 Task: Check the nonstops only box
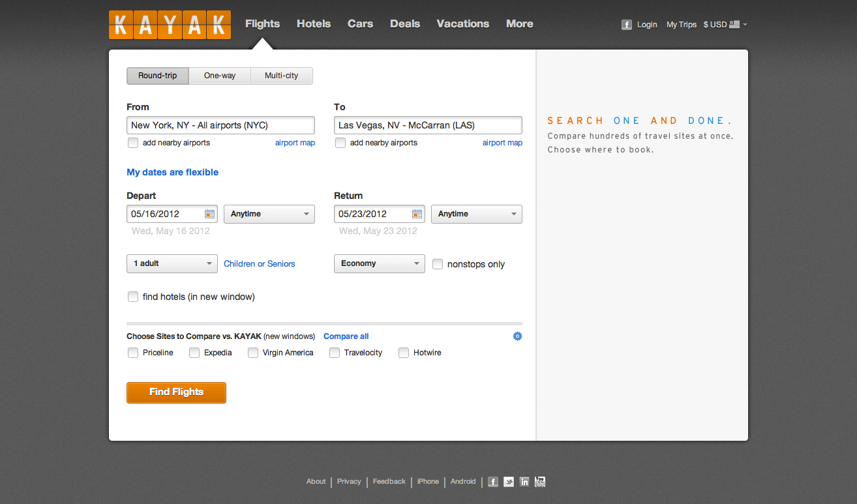point(438,264)
